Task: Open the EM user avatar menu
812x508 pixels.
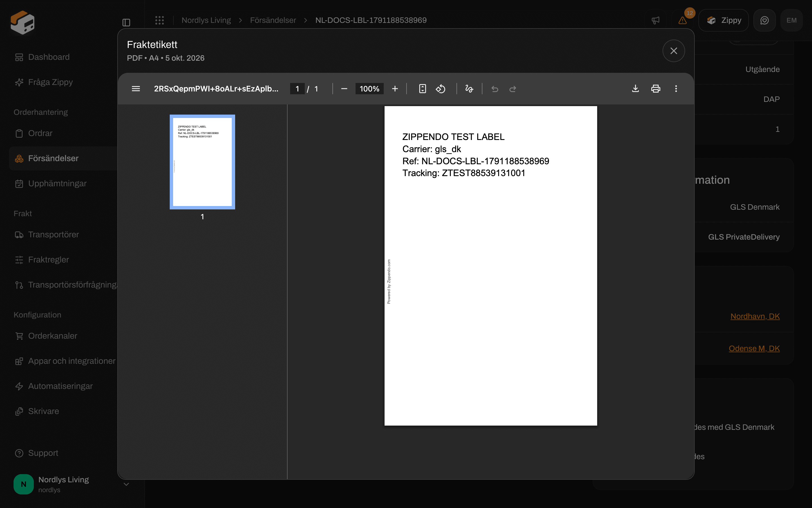Action: coord(791,20)
